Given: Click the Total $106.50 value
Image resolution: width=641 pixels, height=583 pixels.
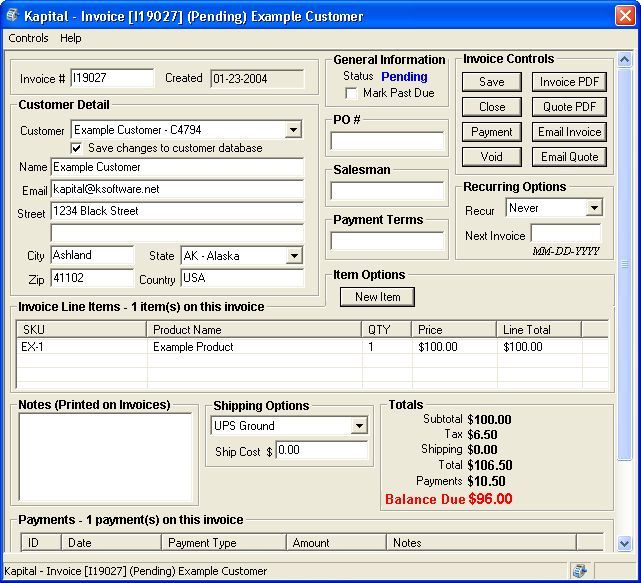Looking at the screenshot, I should (x=490, y=465).
